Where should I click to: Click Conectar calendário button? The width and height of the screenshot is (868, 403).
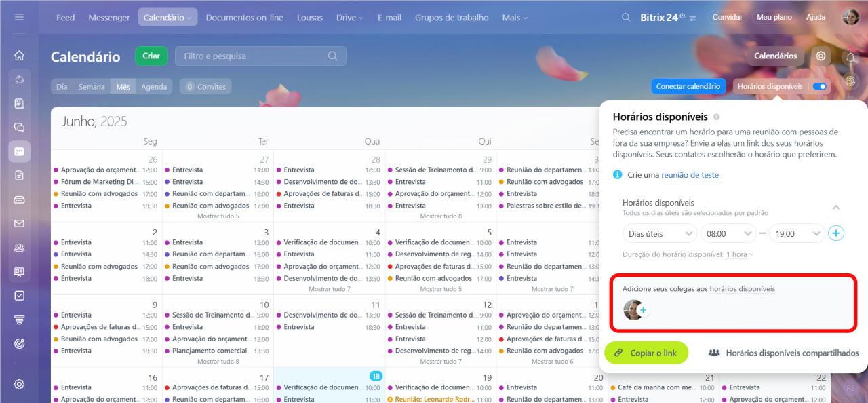[688, 86]
